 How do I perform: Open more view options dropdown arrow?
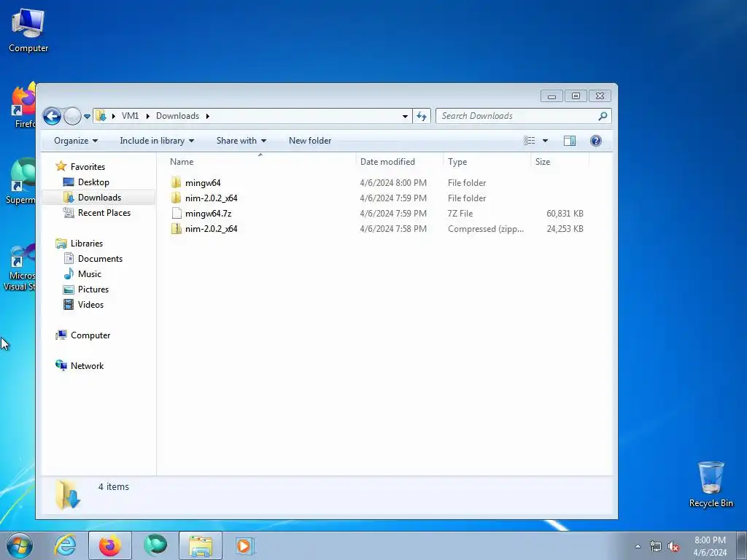pyautogui.click(x=545, y=141)
